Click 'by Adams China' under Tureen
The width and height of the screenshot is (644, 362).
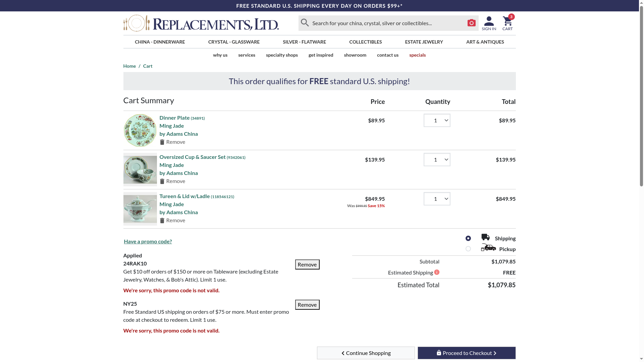click(x=178, y=212)
